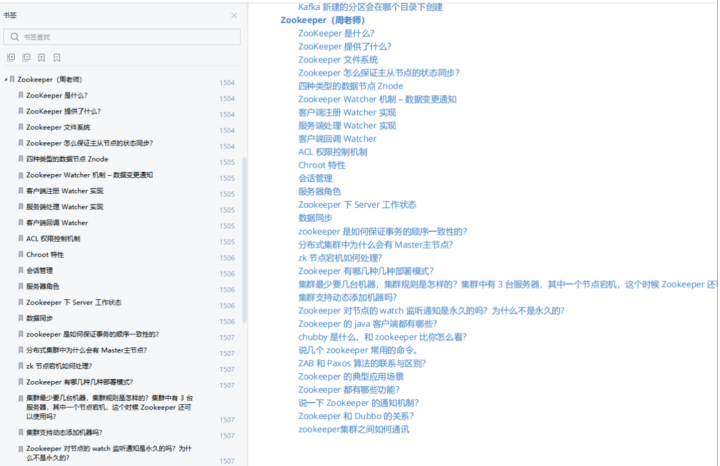Image resolution: width=720 pixels, height=466 pixels.
Task: Open document link 服务器角色
Action: click(320, 191)
